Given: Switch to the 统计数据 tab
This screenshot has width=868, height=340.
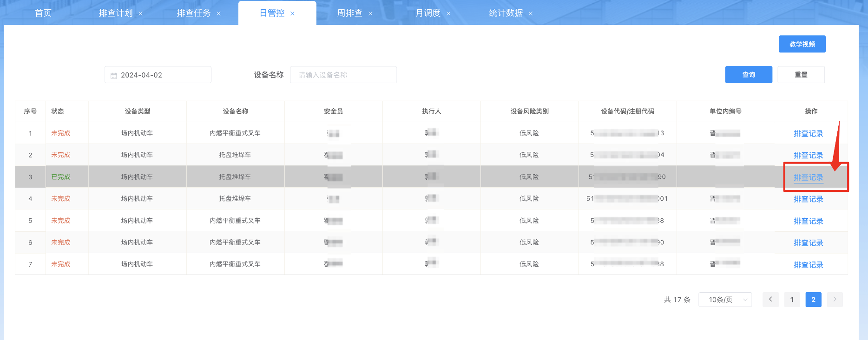Looking at the screenshot, I should pyautogui.click(x=506, y=13).
